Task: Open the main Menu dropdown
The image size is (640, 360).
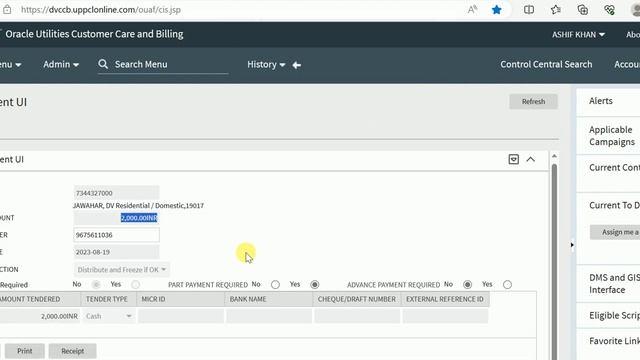Action: point(10,64)
